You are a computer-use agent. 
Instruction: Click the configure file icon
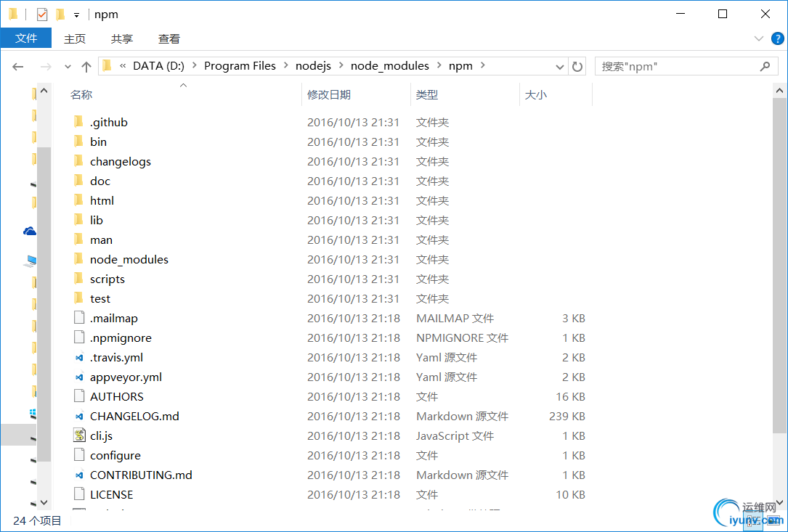pos(79,455)
